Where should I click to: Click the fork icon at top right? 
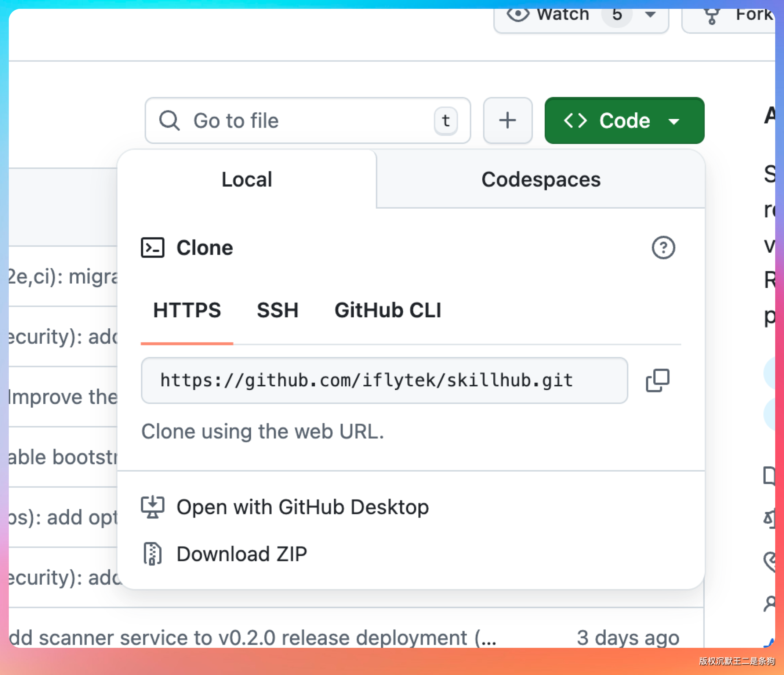[712, 15]
